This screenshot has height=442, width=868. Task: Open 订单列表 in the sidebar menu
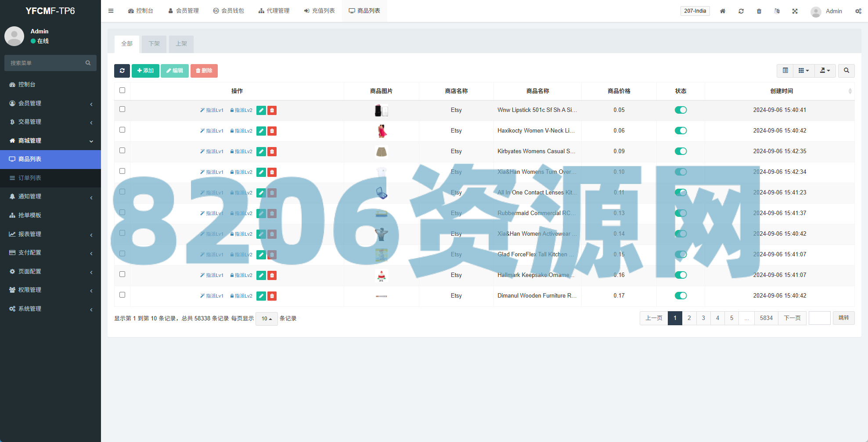[30, 178]
